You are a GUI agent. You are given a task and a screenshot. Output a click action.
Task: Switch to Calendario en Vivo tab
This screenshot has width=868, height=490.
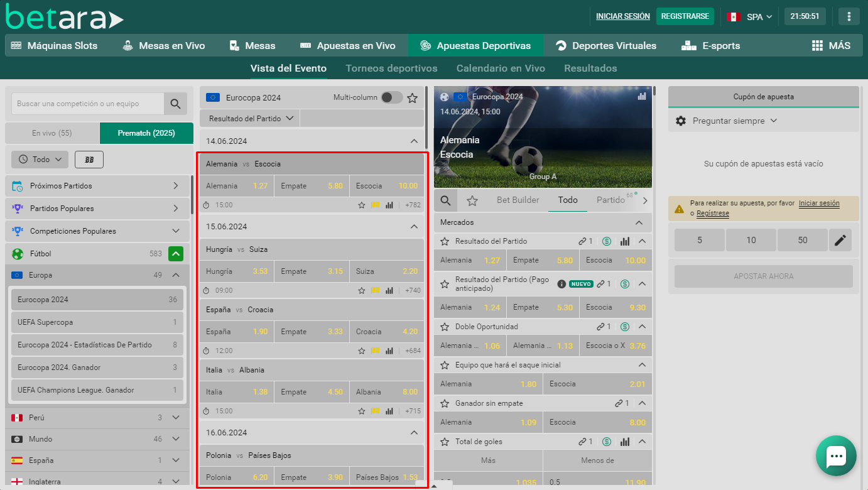[501, 68]
